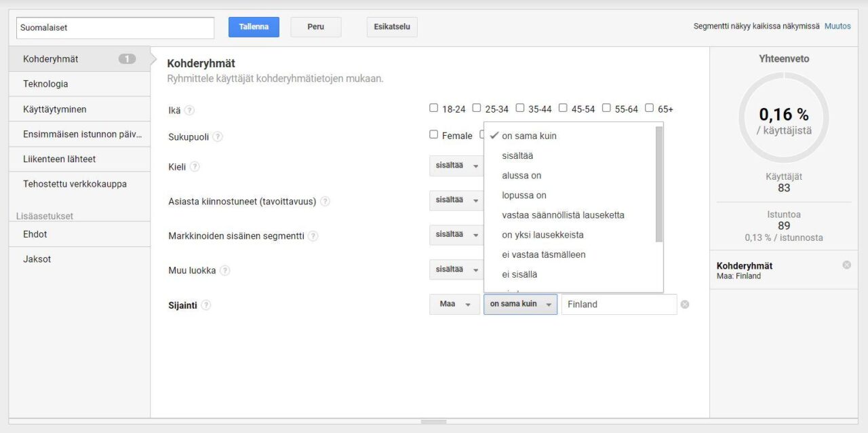The image size is (868, 433).
Task: Select 'vastaa säännöllistä lauseketta' from dropdown list
Action: click(563, 215)
